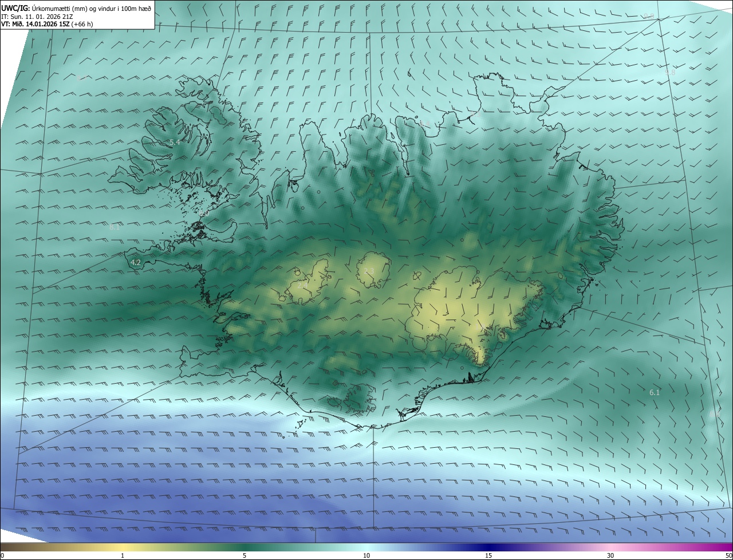Select the 6.1 value southeast of Iceland
Screen dimensions: 733x560
(655, 393)
